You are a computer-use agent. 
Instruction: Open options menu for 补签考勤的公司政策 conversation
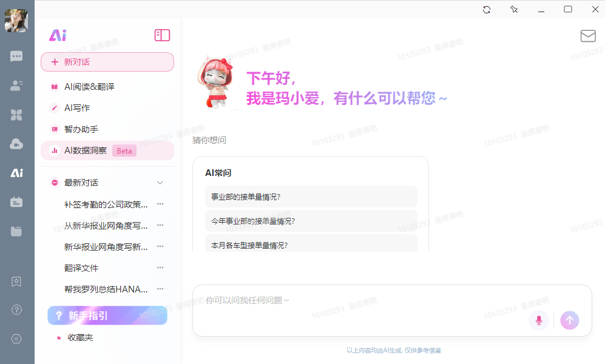(x=160, y=204)
